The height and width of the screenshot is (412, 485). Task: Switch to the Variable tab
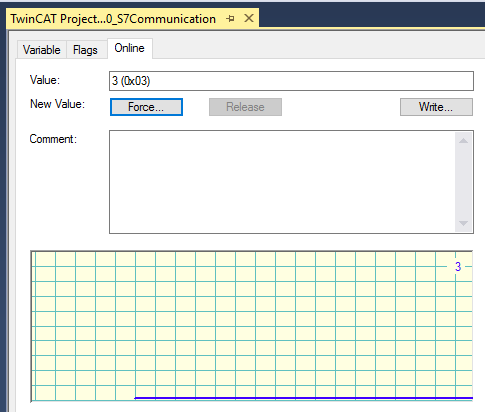tap(42, 50)
